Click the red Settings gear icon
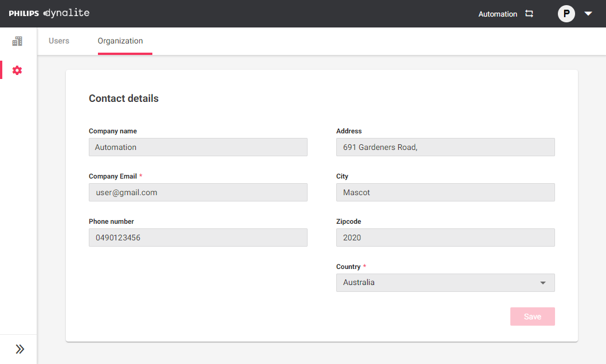606x364 pixels. tap(17, 70)
